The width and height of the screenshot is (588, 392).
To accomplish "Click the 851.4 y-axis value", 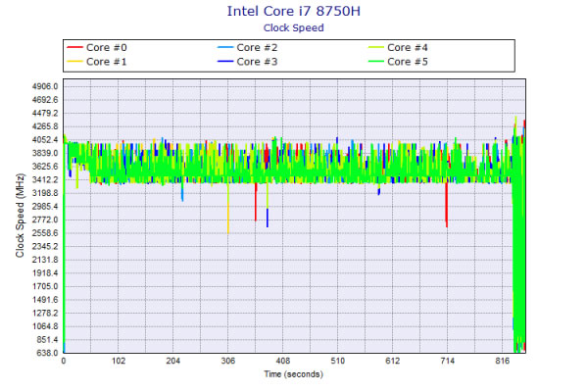I will pos(46,339).
